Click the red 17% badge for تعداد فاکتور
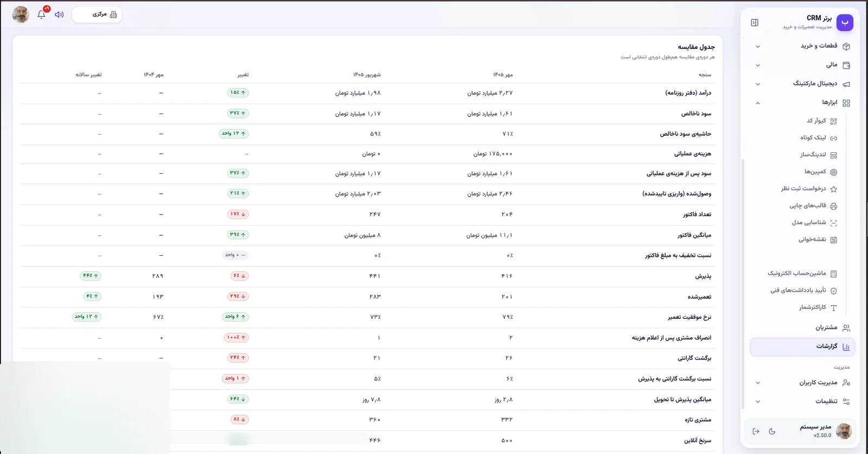 (238, 214)
